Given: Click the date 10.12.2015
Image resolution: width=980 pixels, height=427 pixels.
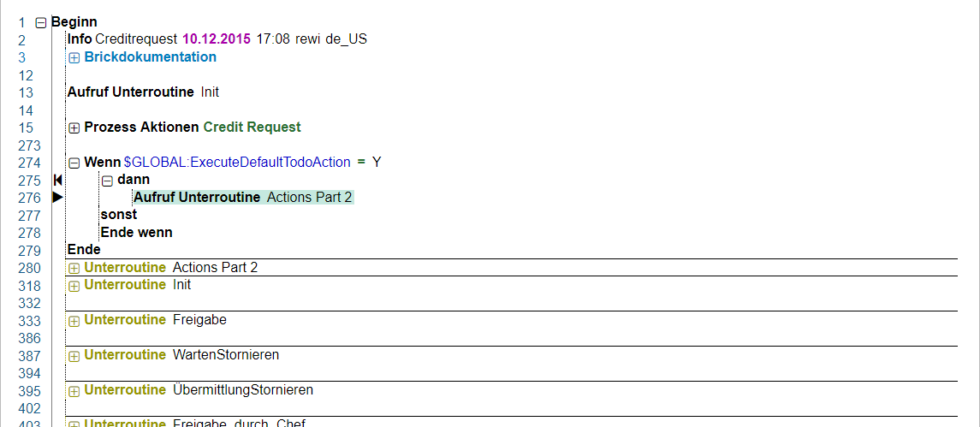Looking at the screenshot, I should click(216, 39).
